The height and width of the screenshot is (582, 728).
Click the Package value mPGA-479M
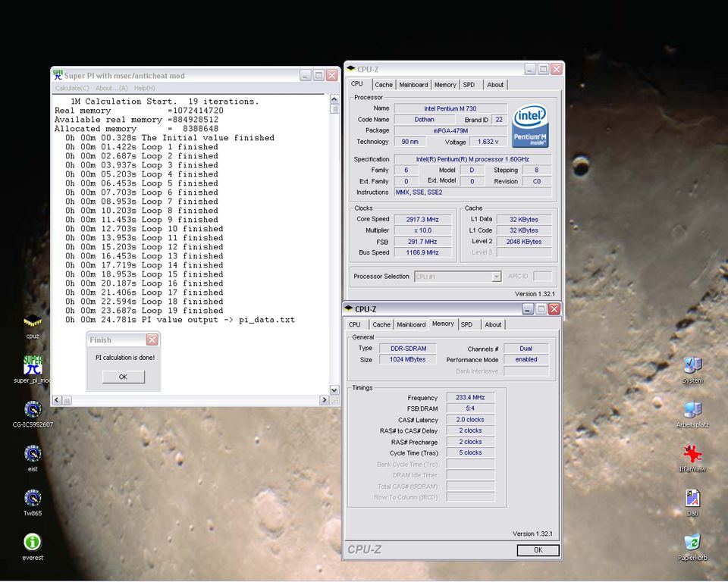450,131
